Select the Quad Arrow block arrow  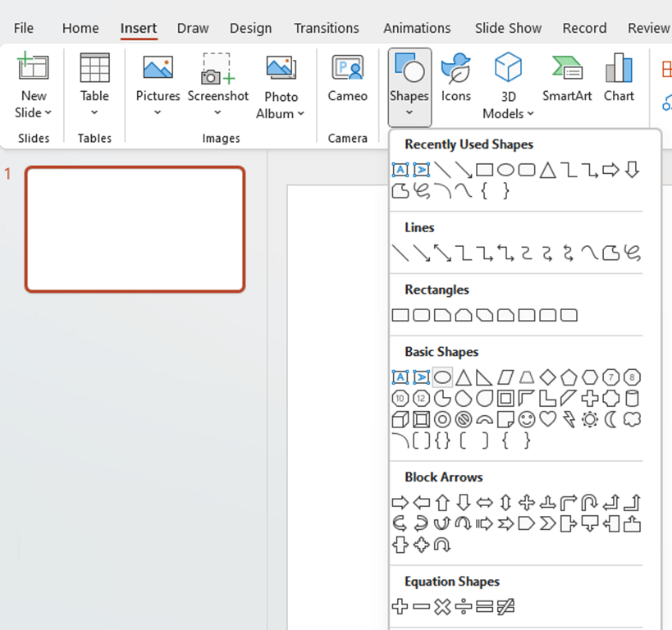tap(527, 502)
